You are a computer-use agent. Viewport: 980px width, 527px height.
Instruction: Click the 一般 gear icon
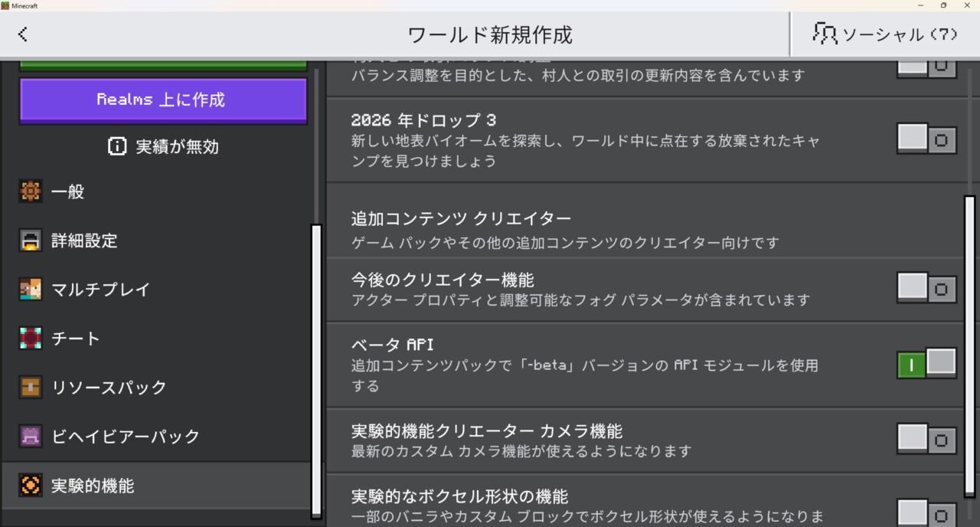(31, 191)
